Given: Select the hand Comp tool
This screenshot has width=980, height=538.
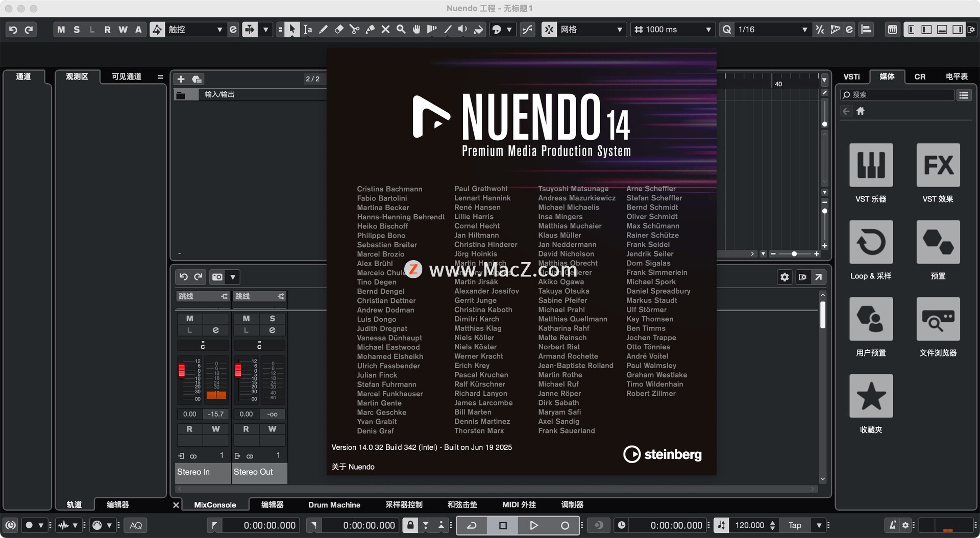Looking at the screenshot, I should click(416, 30).
